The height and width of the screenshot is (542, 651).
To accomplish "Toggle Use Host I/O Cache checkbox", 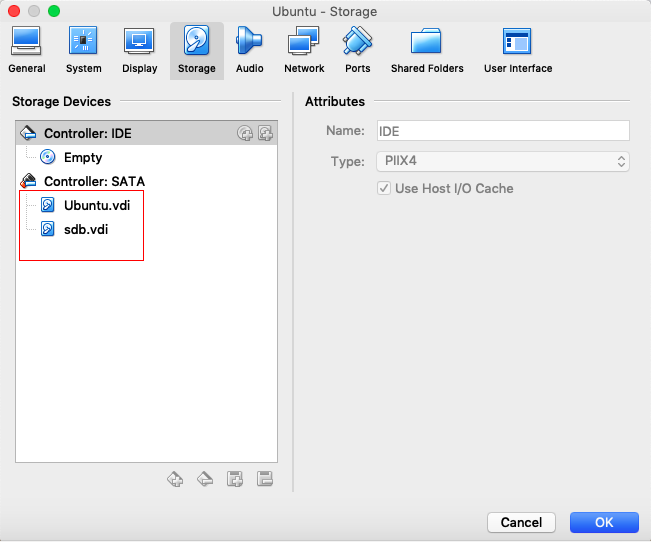I will pyautogui.click(x=384, y=188).
